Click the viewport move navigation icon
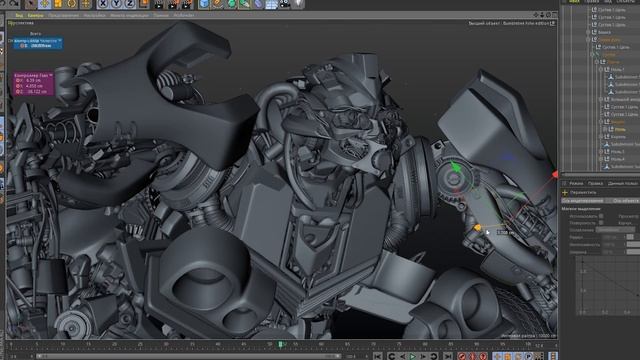The image size is (640, 360). pos(536,15)
